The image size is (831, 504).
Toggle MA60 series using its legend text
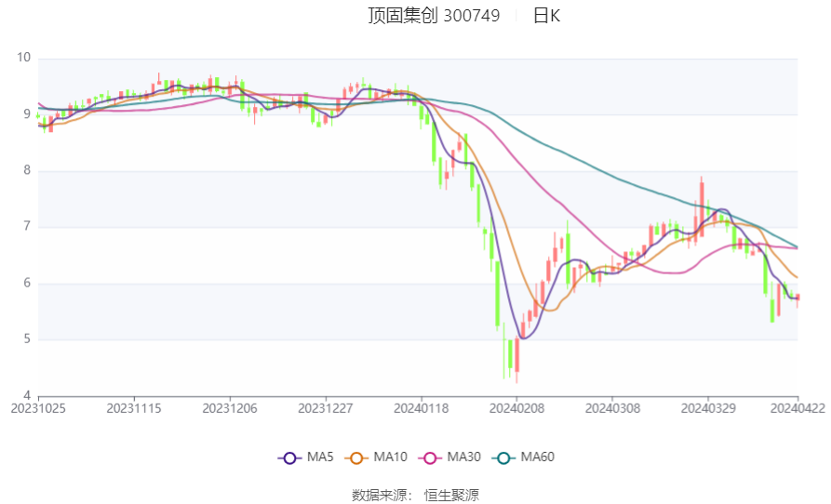point(538,458)
